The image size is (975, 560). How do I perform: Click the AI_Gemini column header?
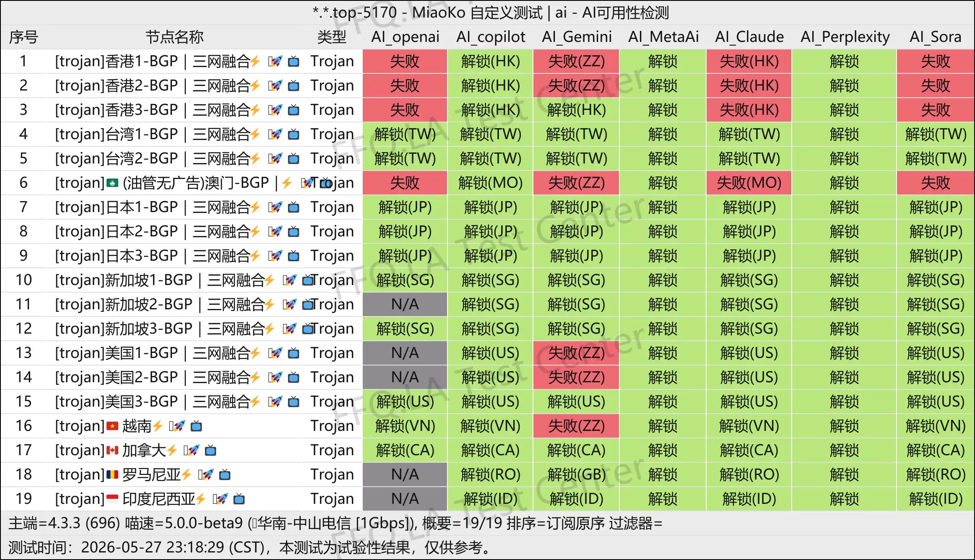[x=577, y=37]
